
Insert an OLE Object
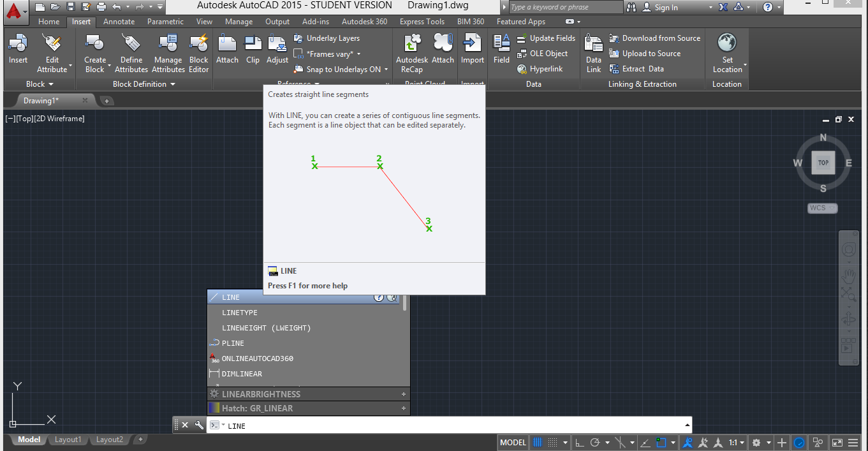click(x=542, y=54)
